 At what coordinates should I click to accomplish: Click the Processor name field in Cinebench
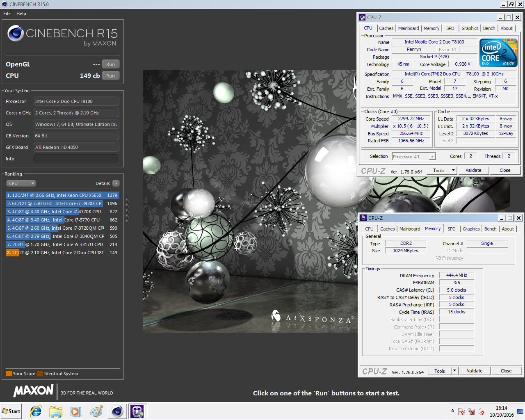tap(76, 101)
